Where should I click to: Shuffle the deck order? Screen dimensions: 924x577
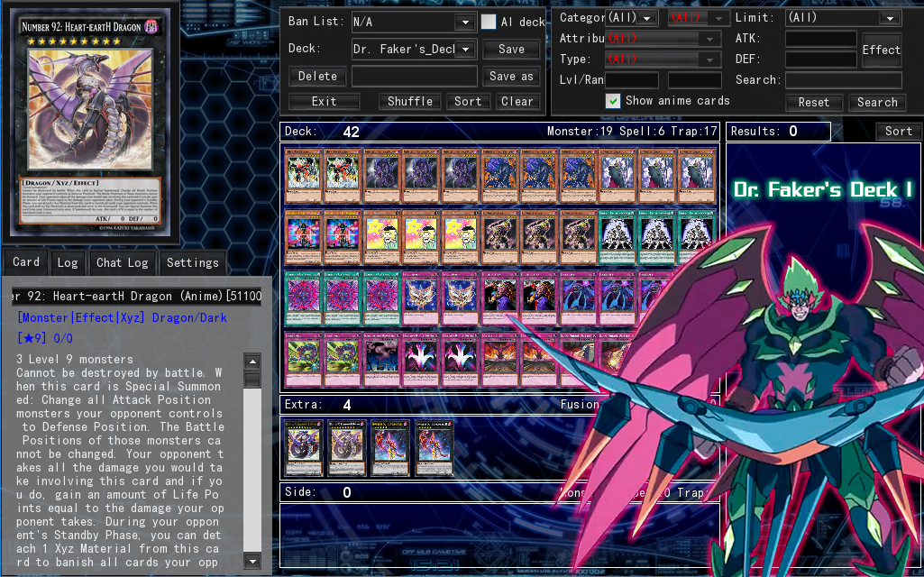[409, 101]
